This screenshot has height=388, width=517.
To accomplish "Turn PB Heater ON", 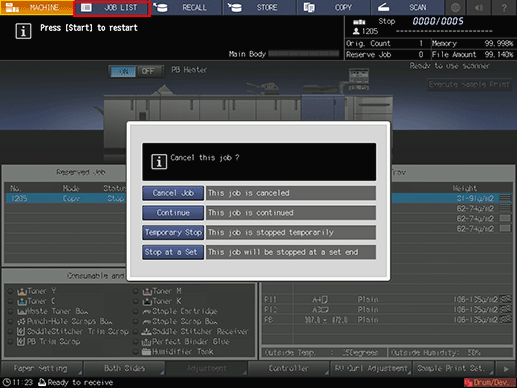I will point(123,71).
